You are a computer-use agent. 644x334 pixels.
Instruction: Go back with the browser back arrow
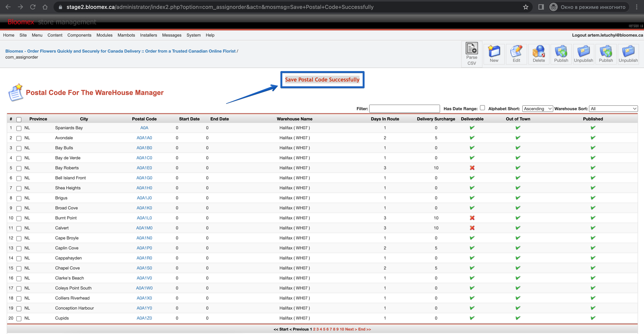[8, 7]
